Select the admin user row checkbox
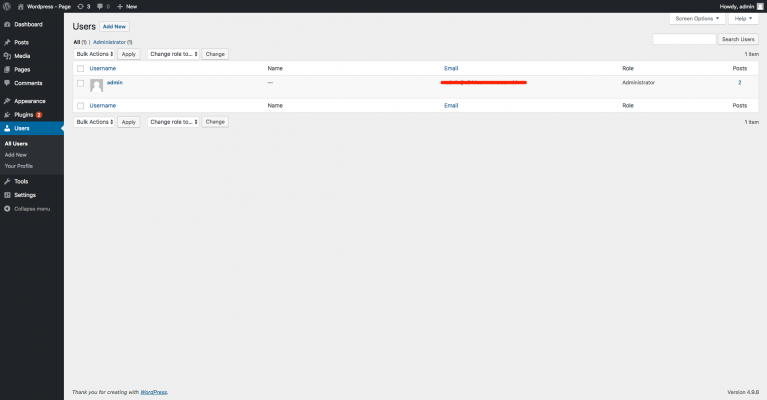 [81, 83]
